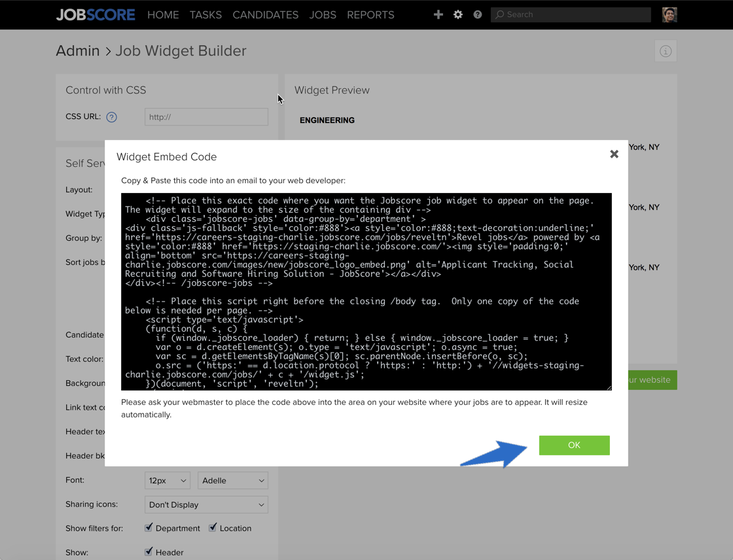
Task: Click the 'Widget Embed Code' dialog title
Action: point(166,156)
